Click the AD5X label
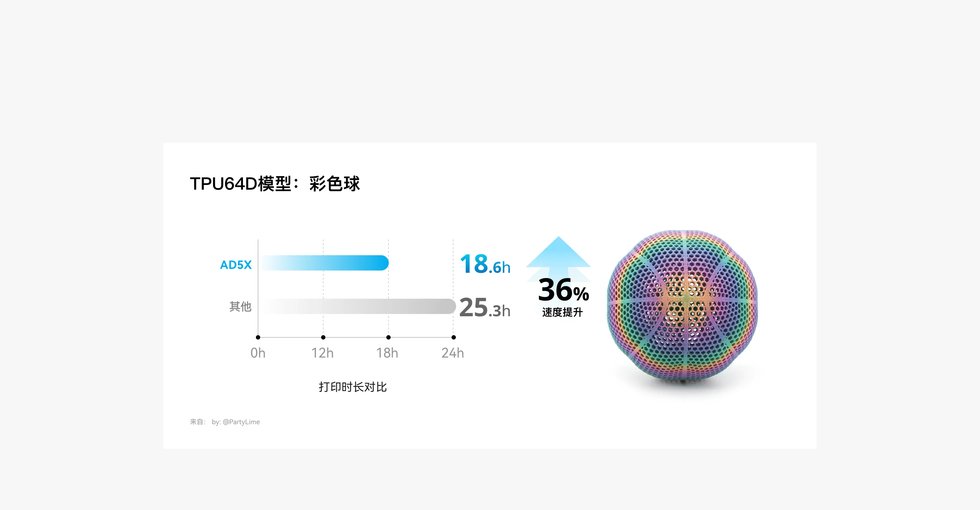The height and width of the screenshot is (510, 980). 236,265
